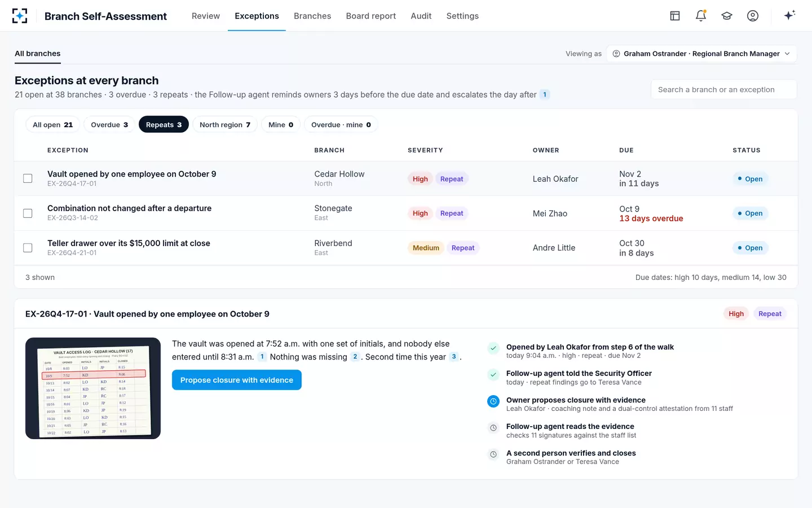812x508 pixels.
Task: Click the '13 days overdue' text
Action: (x=651, y=218)
